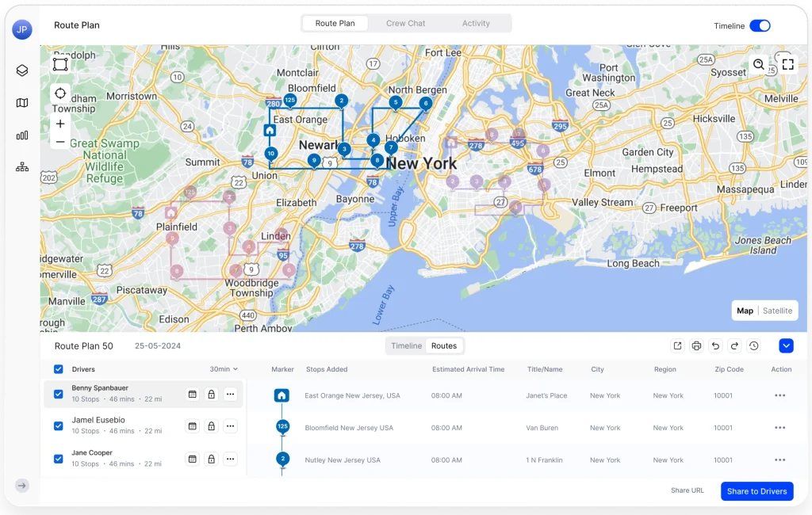The height and width of the screenshot is (515, 812).
Task: Click the Share to Drivers button
Action: (x=756, y=491)
